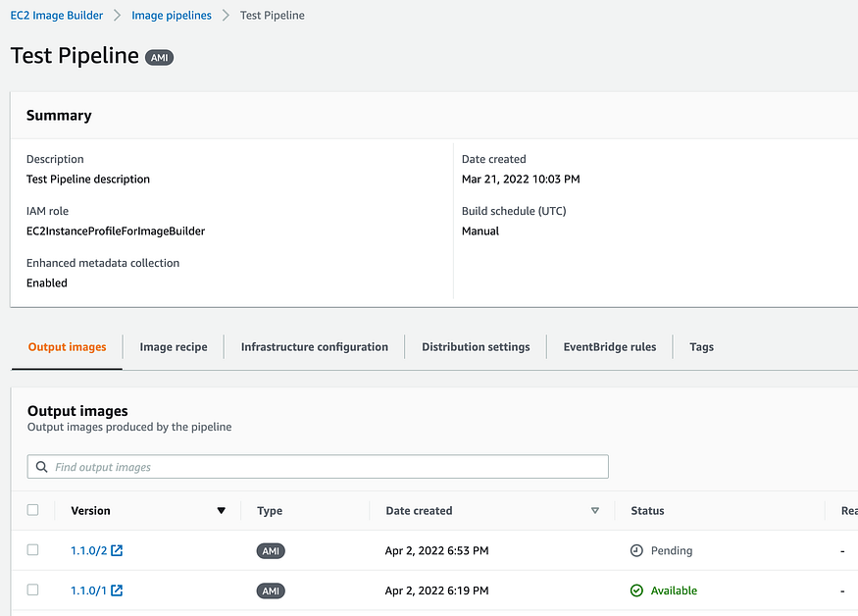Screen dimensions: 858x616
Task: Click the 'IAM role' label
Action: tap(48, 211)
